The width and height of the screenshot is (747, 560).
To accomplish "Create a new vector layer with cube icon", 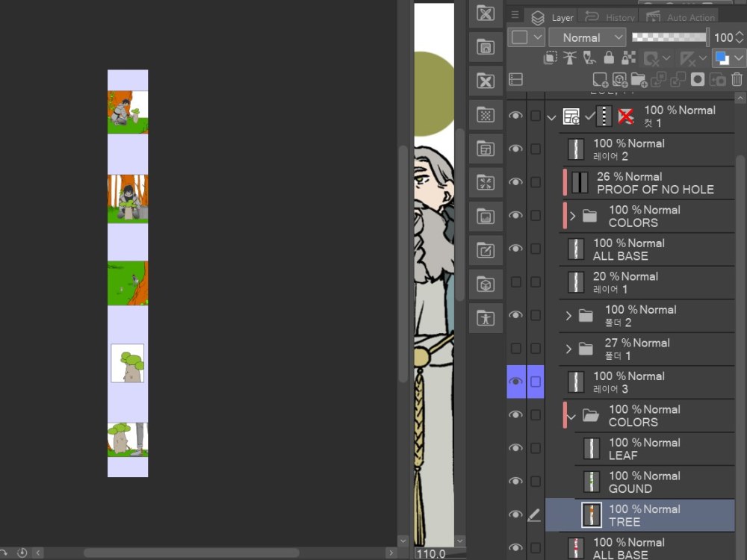I will click(x=619, y=80).
